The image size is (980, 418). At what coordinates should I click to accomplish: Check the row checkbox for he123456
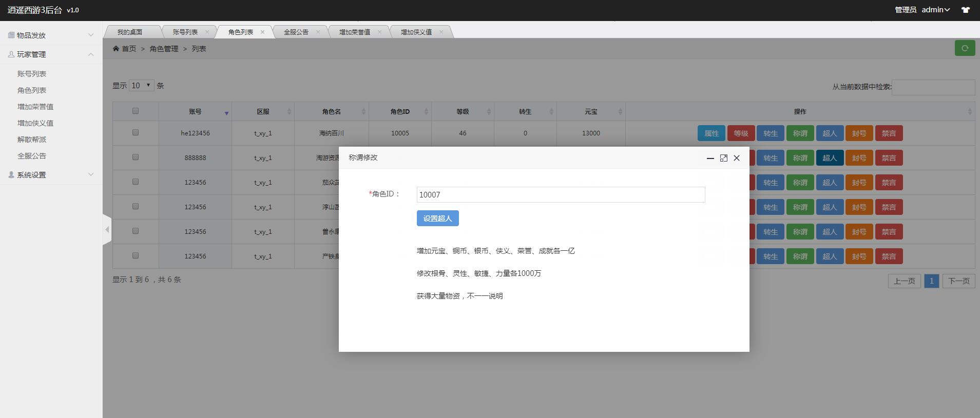[136, 132]
